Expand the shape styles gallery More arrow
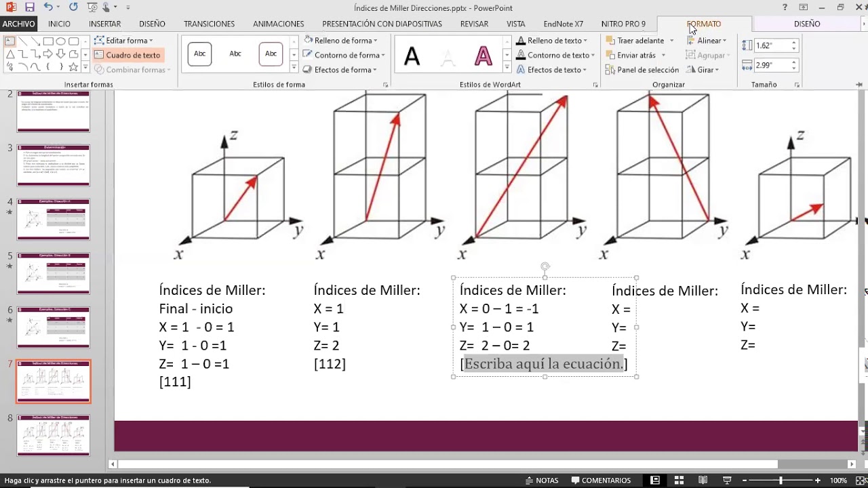The image size is (868, 488). click(294, 67)
